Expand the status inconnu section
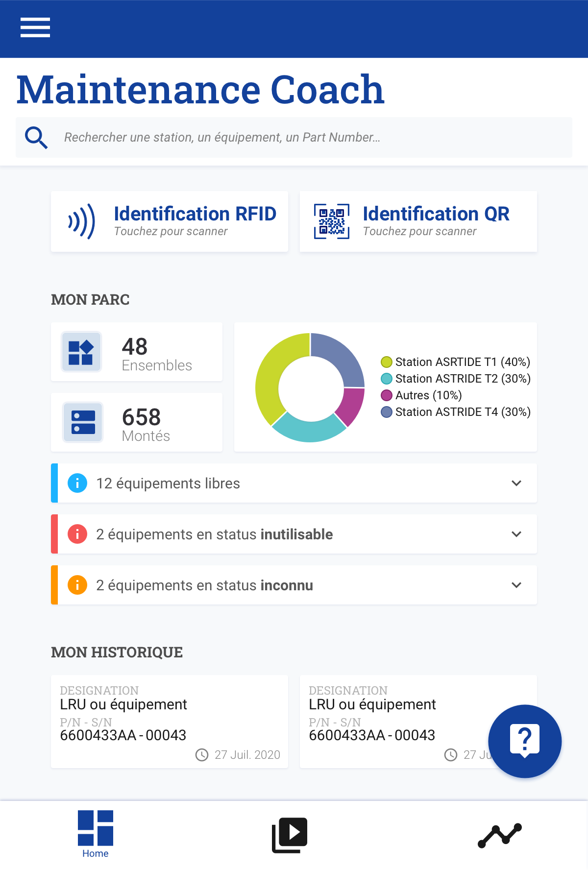588x870 pixels. pyautogui.click(x=516, y=585)
